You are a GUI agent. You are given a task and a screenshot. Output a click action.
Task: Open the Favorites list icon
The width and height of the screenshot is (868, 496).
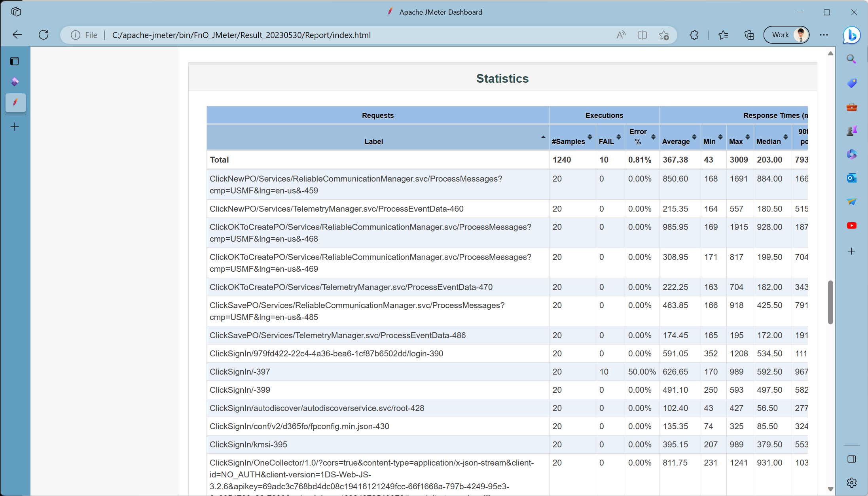[723, 35]
